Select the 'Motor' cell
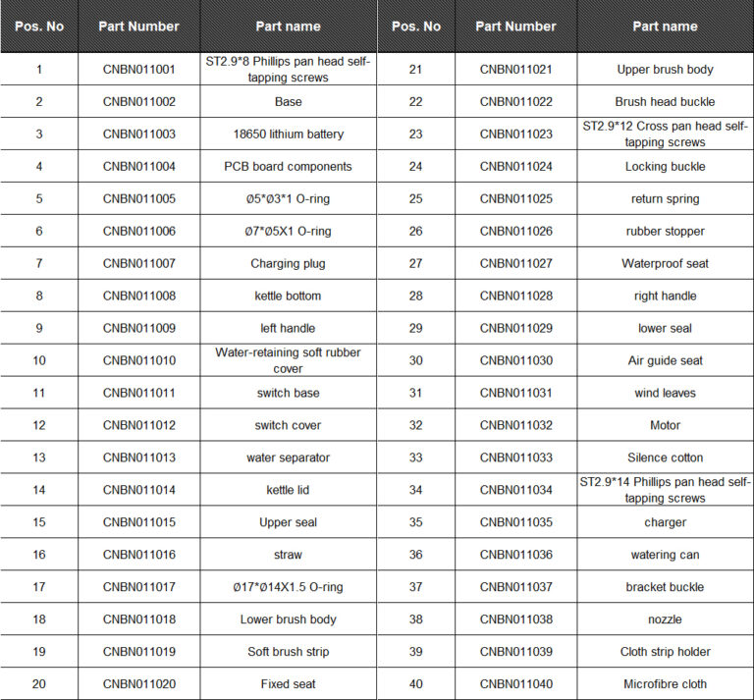The width and height of the screenshot is (754, 700). 665,425
